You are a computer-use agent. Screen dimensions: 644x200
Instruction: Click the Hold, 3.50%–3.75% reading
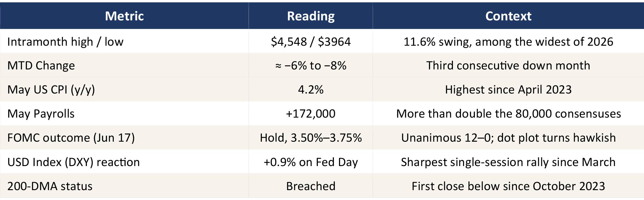pyautogui.click(x=311, y=138)
